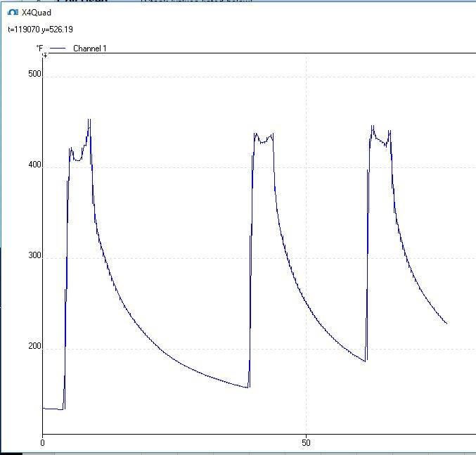Click the lowest valley before the second peak
476x455 pixels.
coord(248,387)
